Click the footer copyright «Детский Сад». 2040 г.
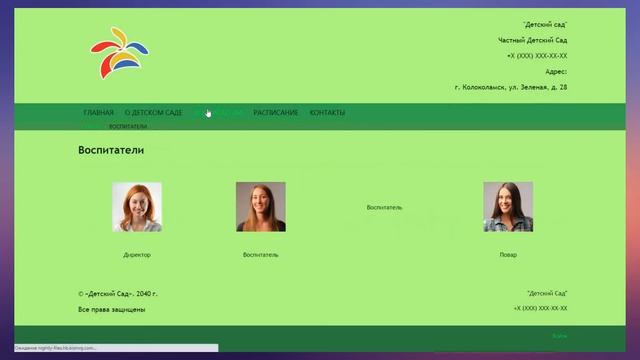The image size is (640, 360). [118, 294]
